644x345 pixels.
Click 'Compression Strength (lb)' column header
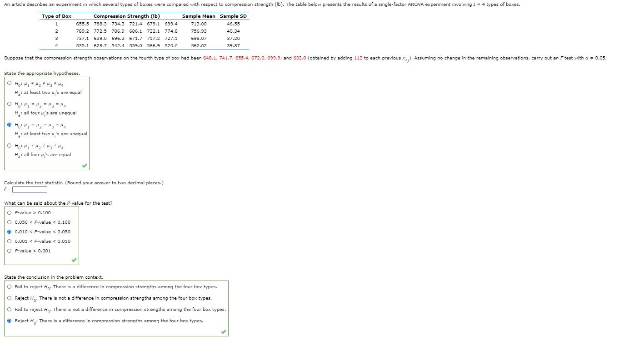(x=126, y=16)
